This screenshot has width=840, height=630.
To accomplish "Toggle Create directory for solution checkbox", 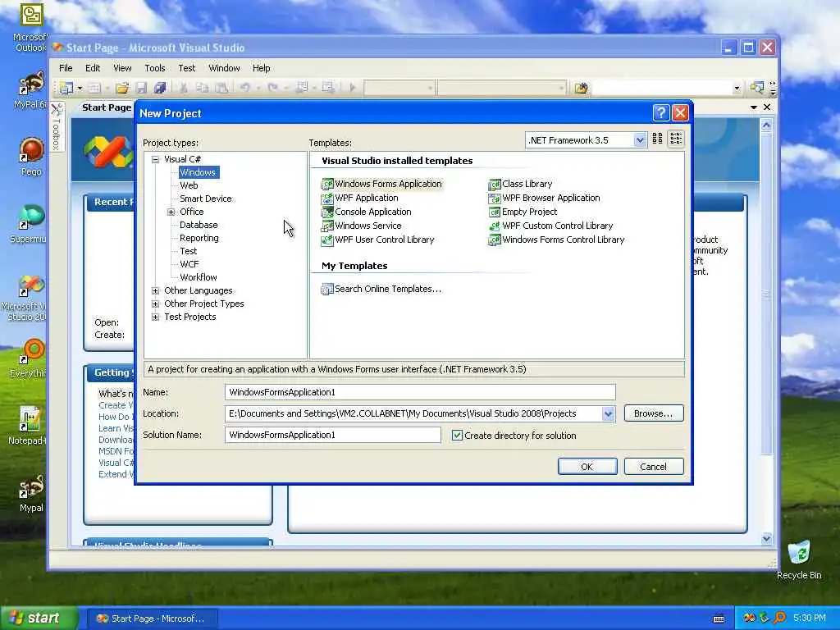I will 457,436.
